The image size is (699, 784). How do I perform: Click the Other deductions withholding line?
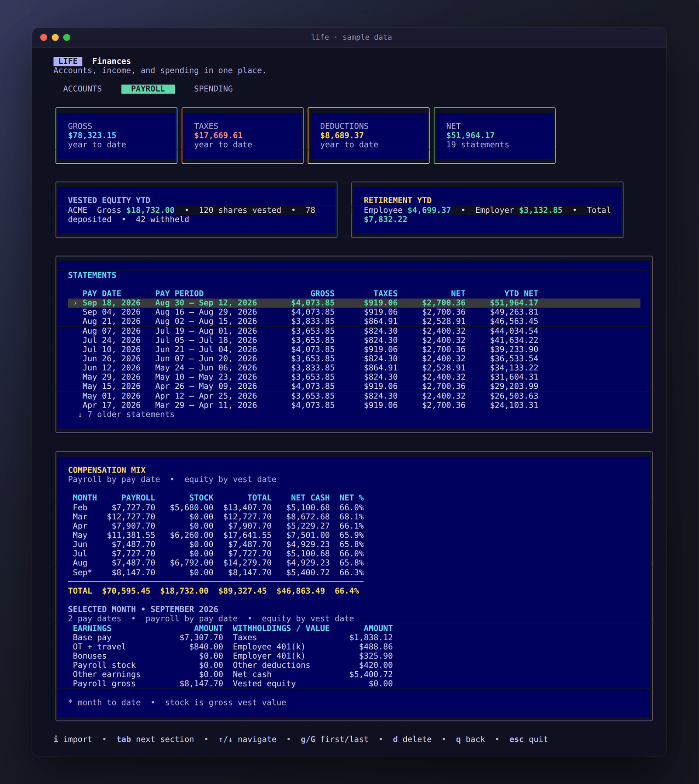[x=313, y=665]
